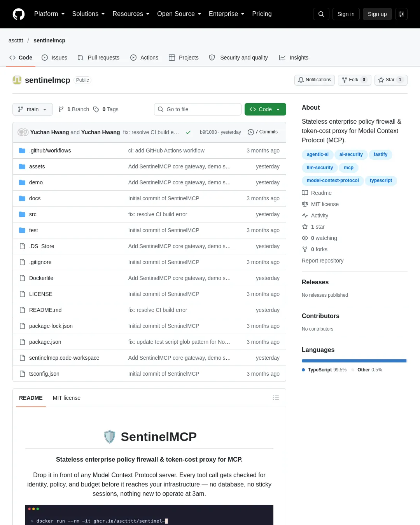
Task: Click the green CI check mark status
Action: 188,132
